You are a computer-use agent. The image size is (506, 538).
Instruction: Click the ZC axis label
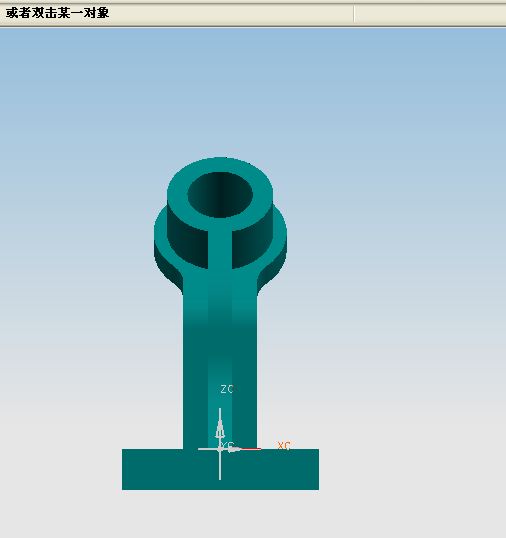tap(227, 389)
